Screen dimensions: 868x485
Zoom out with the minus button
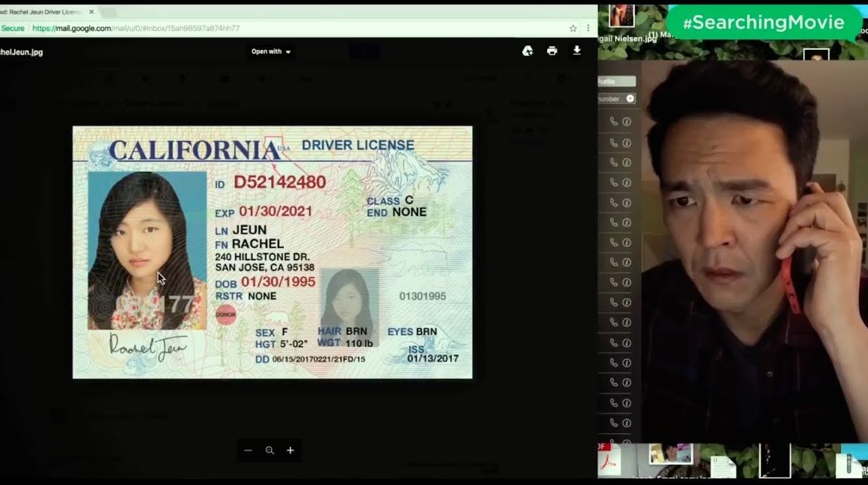(x=248, y=450)
